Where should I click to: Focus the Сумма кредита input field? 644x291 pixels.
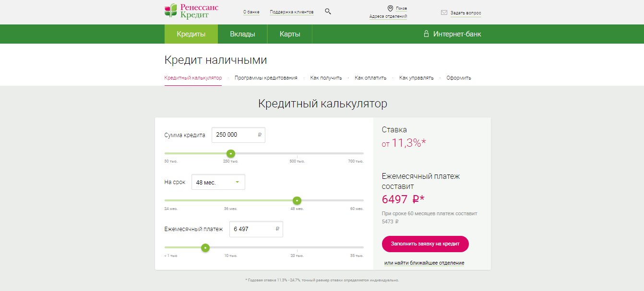tap(234, 135)
